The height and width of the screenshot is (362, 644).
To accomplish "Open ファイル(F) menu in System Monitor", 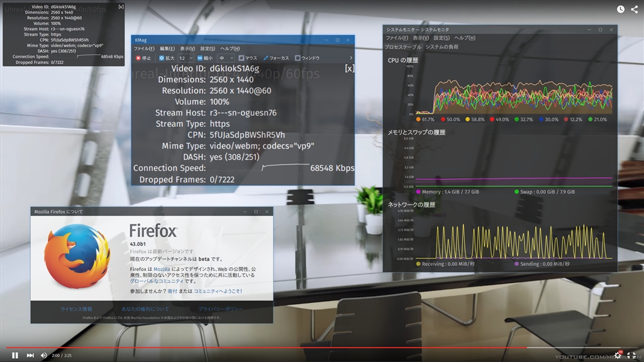I will point(397,38).
